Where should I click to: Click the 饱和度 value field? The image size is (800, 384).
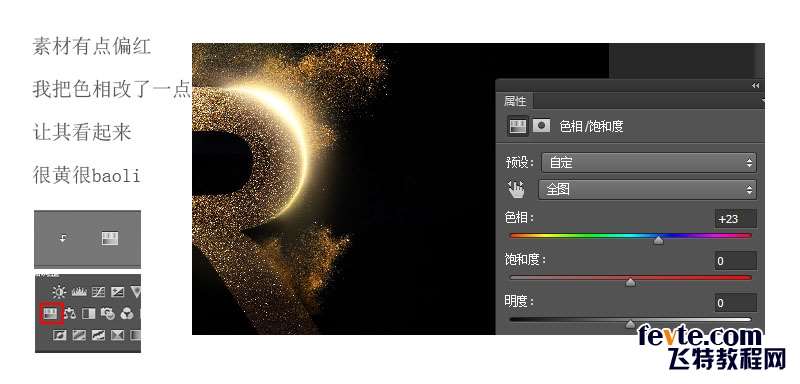[x=735, y=261]
